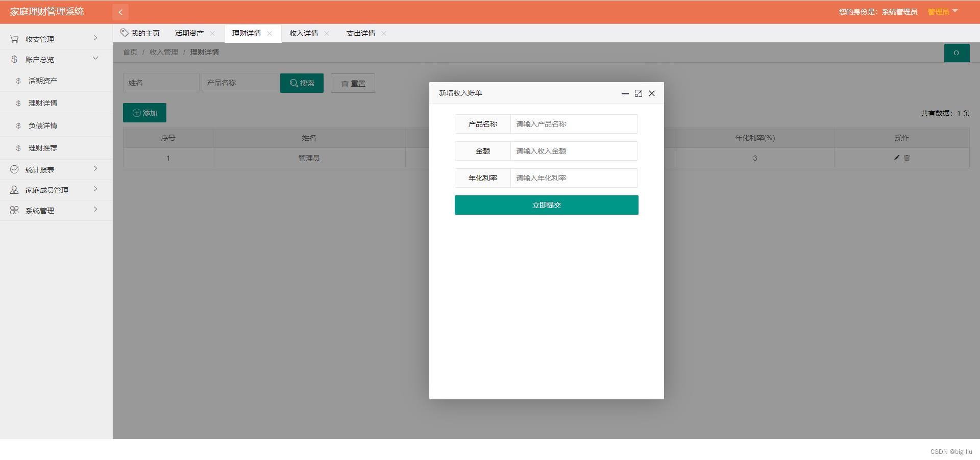Click the dollar icon beside 理财推荐
This screenshot has height=460, width=980.
pos(18,148)
